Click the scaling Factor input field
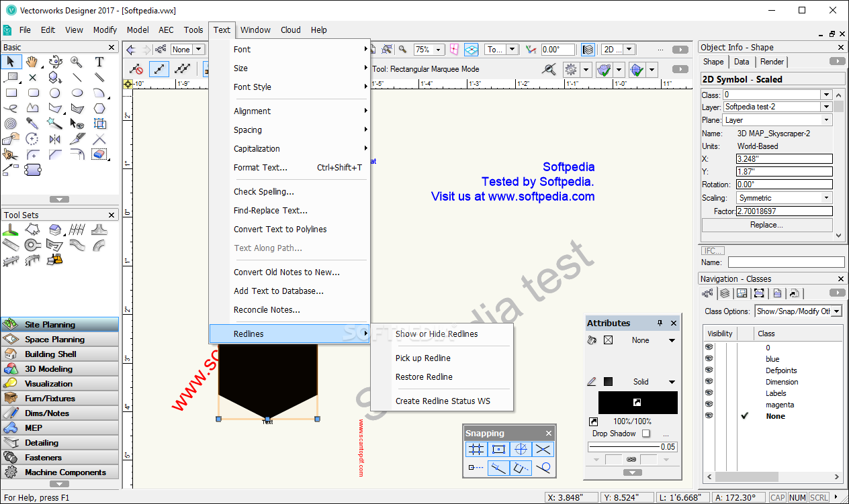The height and width of the screenshot is (504, 849). (784, 211)
